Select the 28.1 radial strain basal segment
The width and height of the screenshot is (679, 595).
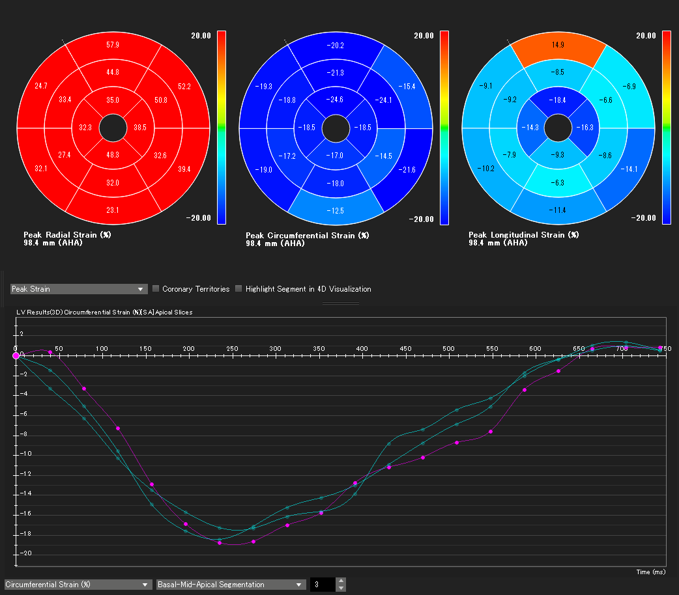click(x=113, y=210)
